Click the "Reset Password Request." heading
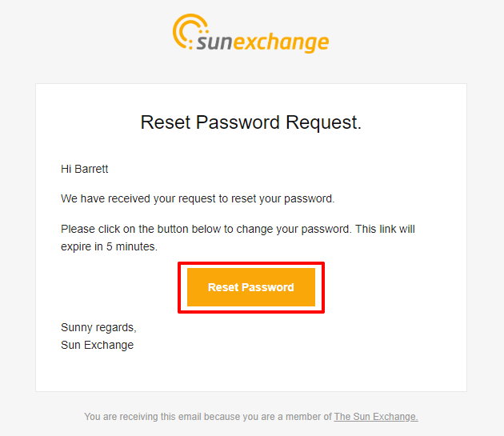This screenshot has height=436, width=504. tap(251, 122)
